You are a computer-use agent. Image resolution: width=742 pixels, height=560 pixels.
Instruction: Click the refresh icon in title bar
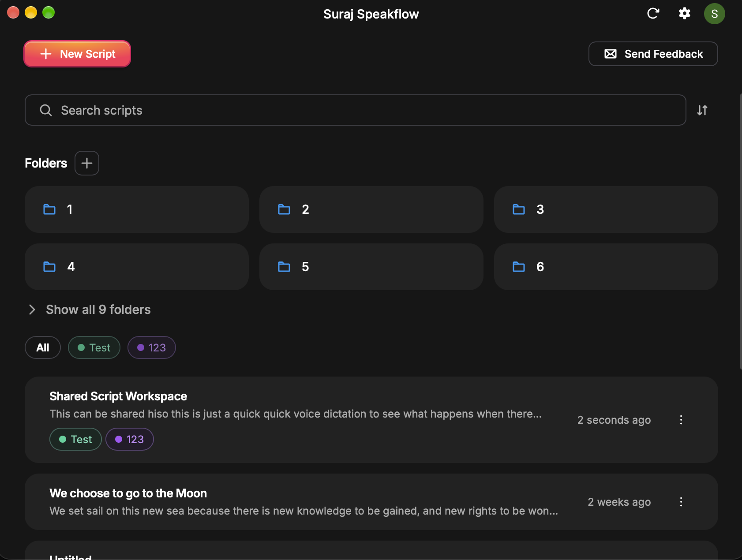click(x=653, y=14)
